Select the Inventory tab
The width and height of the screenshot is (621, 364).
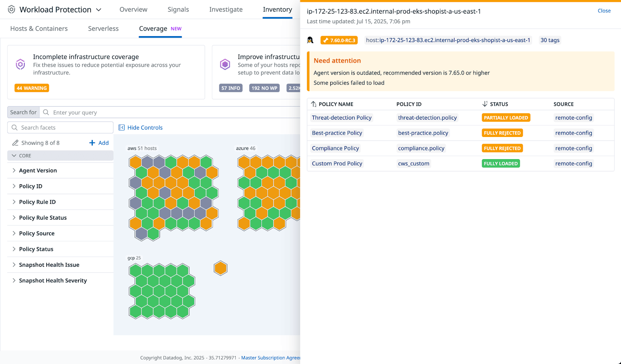[x=278, y=9]
